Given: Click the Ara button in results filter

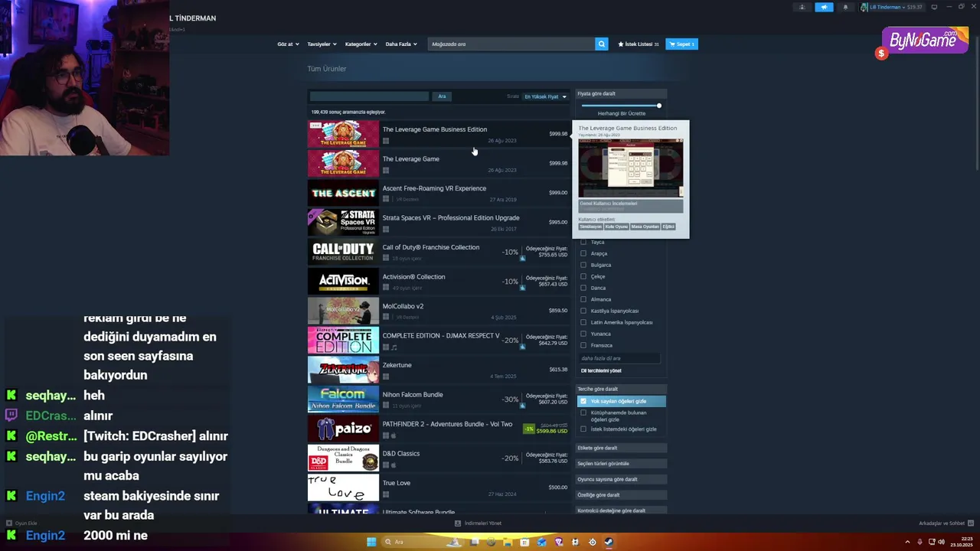Looking at the screenshot, I should (442, 96).
